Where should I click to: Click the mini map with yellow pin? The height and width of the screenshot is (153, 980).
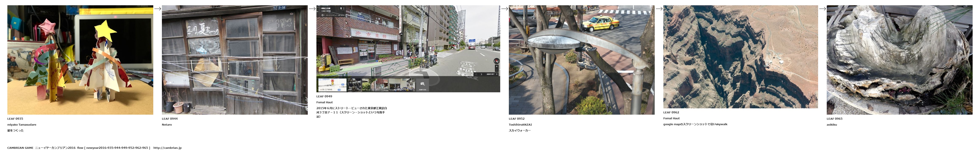point(332,85)
